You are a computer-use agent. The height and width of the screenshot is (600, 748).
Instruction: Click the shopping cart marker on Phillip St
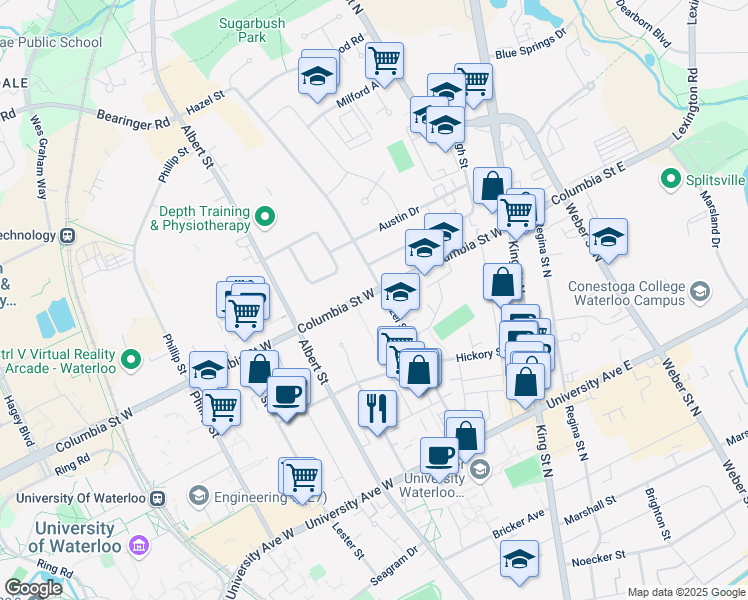[x=221, y=408]
